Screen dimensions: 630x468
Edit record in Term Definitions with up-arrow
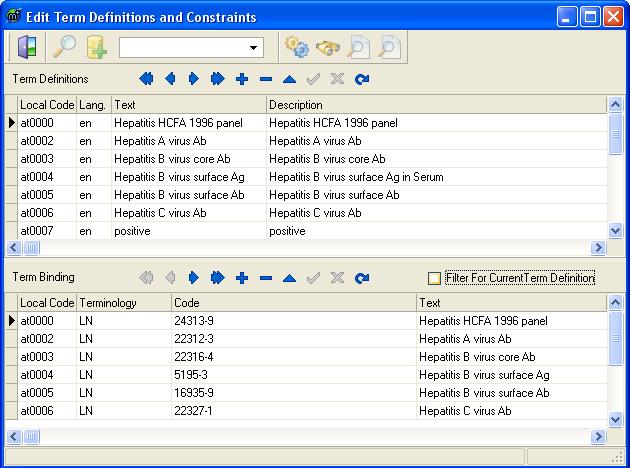290,79
